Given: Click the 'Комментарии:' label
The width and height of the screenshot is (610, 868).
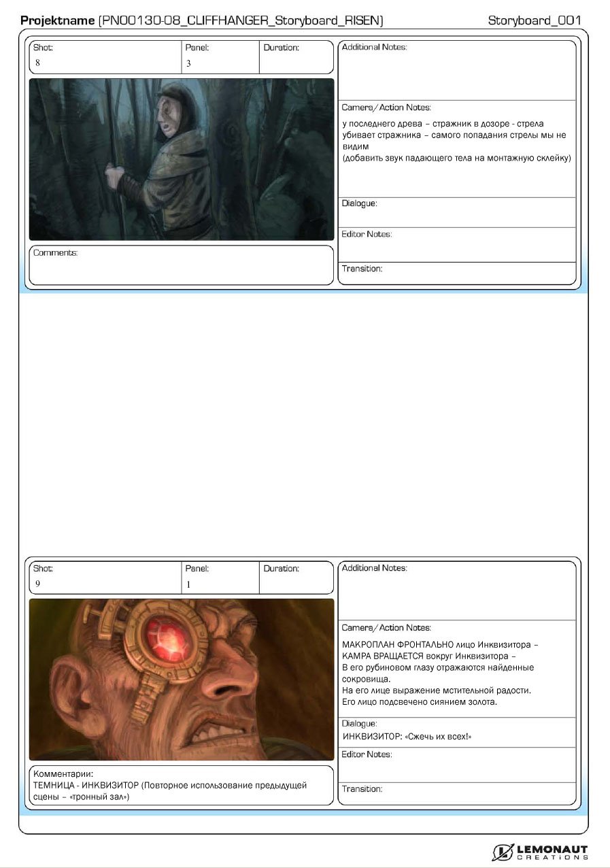Looking at the screenshot, I should click(x=63, y=773).
